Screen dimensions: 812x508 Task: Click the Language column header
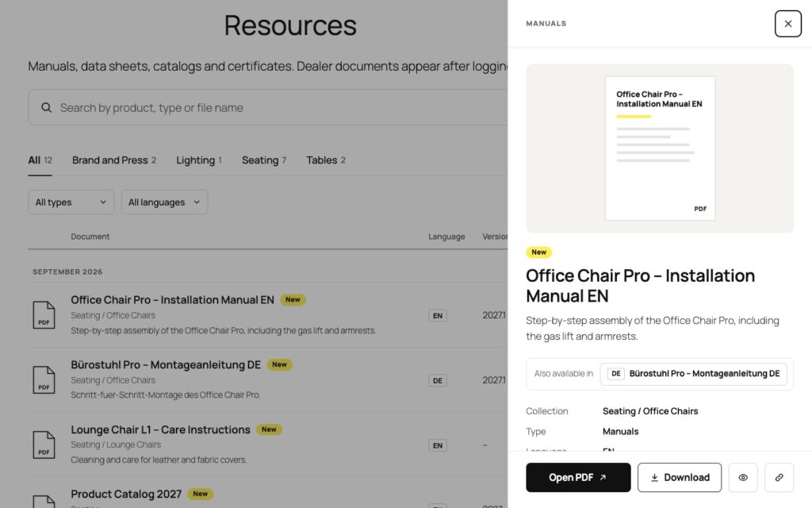446,237
